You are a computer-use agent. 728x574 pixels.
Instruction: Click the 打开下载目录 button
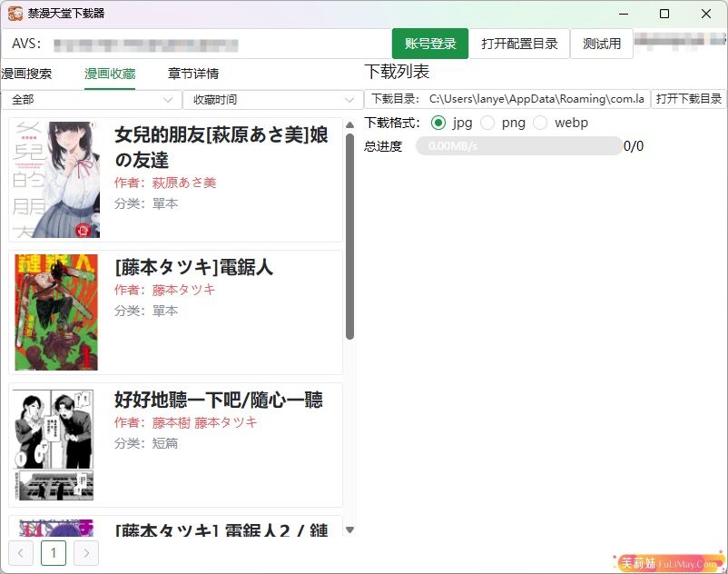pyautogui.click(x=689, y=99)
